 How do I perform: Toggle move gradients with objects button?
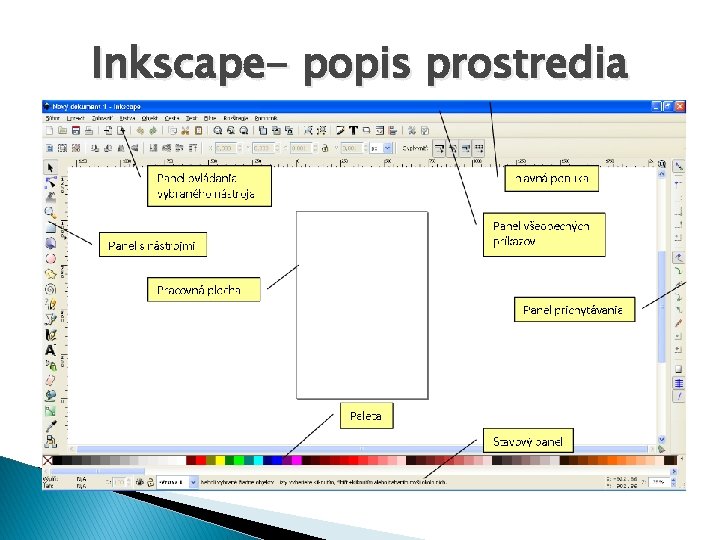[x=466, y=149]
